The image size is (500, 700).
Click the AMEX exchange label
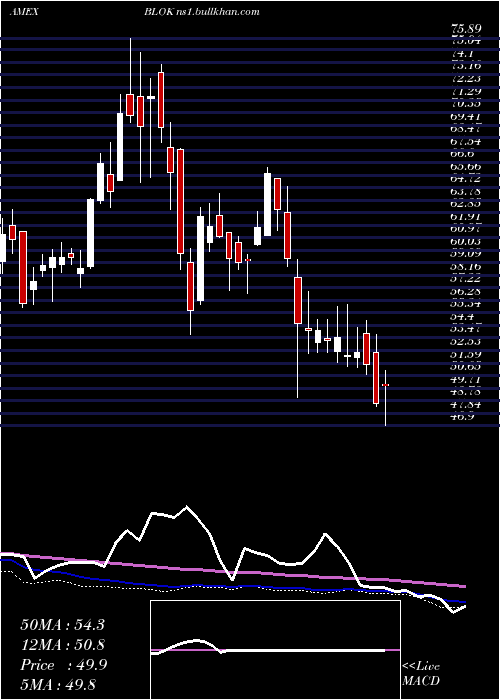click(24, 12)
